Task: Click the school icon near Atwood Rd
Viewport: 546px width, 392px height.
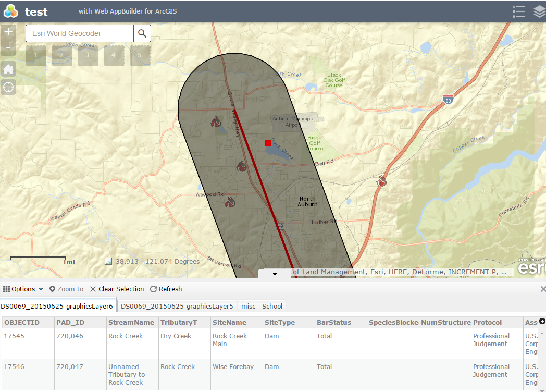Action: [229, 202]
